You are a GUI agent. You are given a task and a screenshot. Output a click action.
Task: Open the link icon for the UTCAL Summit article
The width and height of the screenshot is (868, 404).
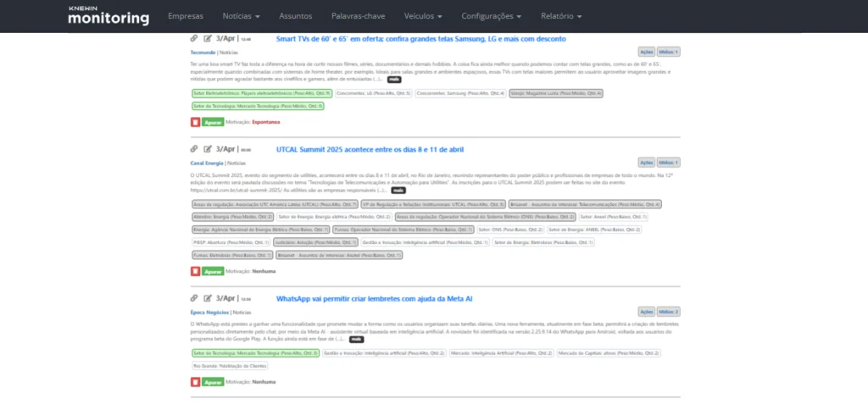point(194,149)
